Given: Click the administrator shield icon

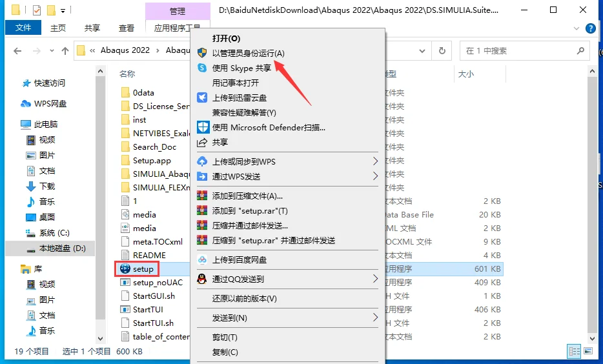Looking at the screenshot, I should point(202,53).
